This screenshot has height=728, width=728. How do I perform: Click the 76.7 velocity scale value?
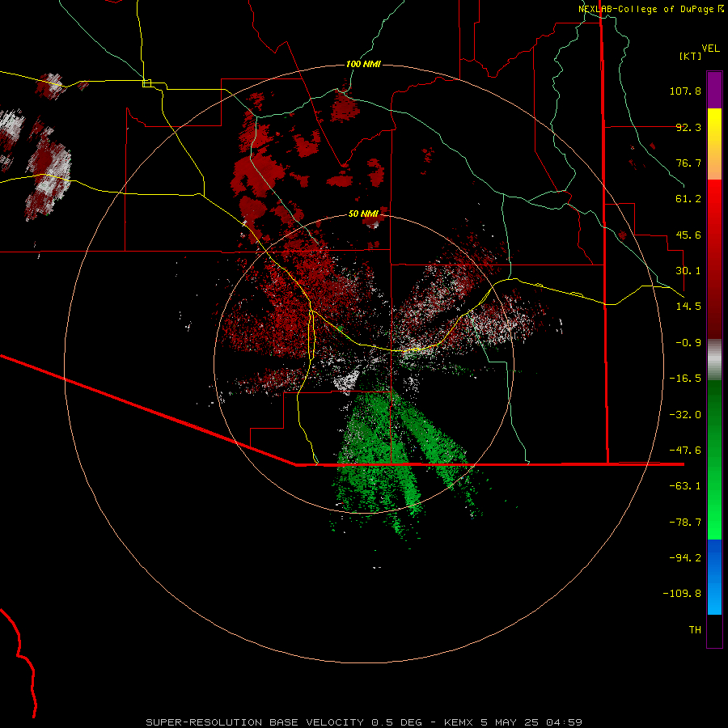tap(688, 163)
